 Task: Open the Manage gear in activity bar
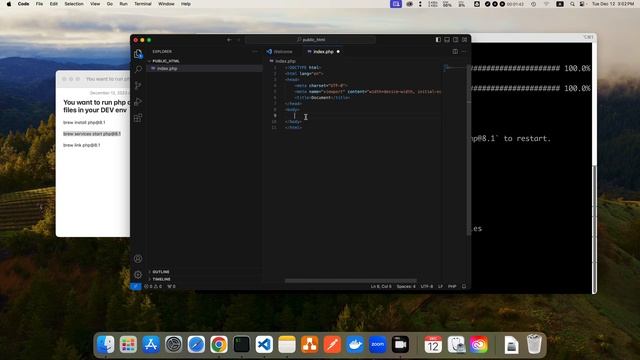138,274
